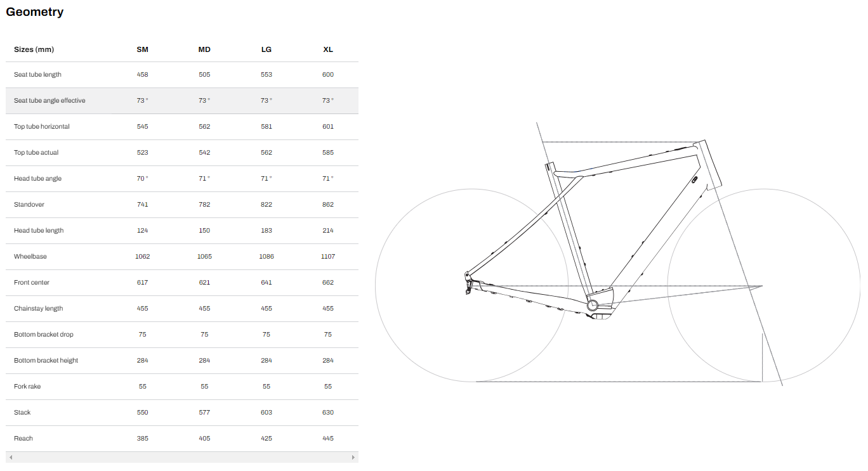The height and width of the screenshot is (471, 868).
Task: Click the XL top tube actual value 585
Action: [327, 152]
